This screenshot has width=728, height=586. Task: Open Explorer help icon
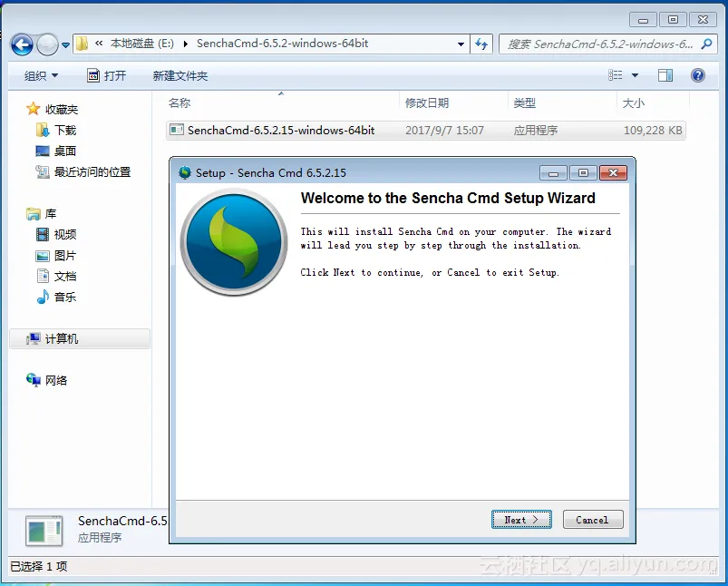[x=698, y=75]
